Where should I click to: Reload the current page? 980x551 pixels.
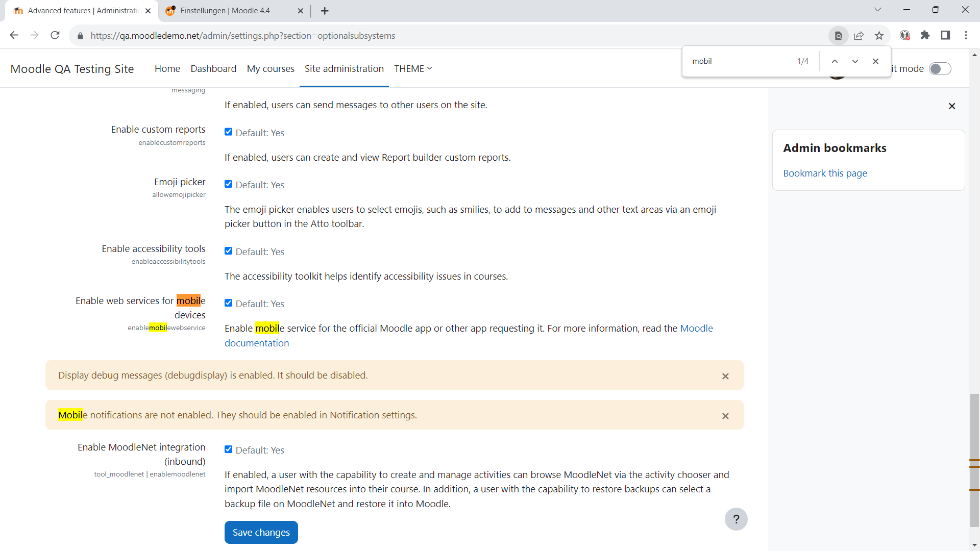click(55, 35)
